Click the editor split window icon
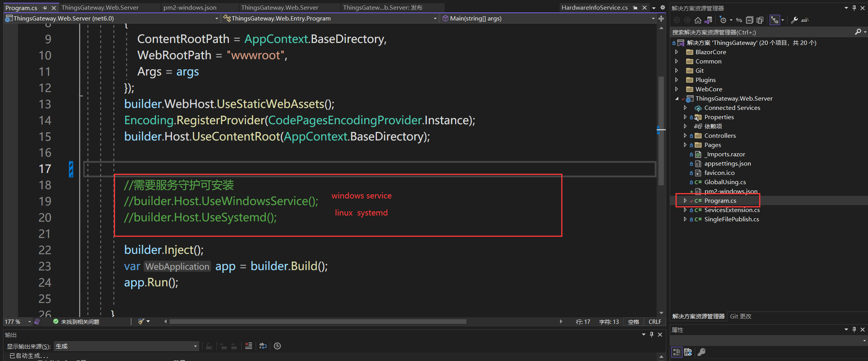868x361 pixels. (x=661, y=19)
